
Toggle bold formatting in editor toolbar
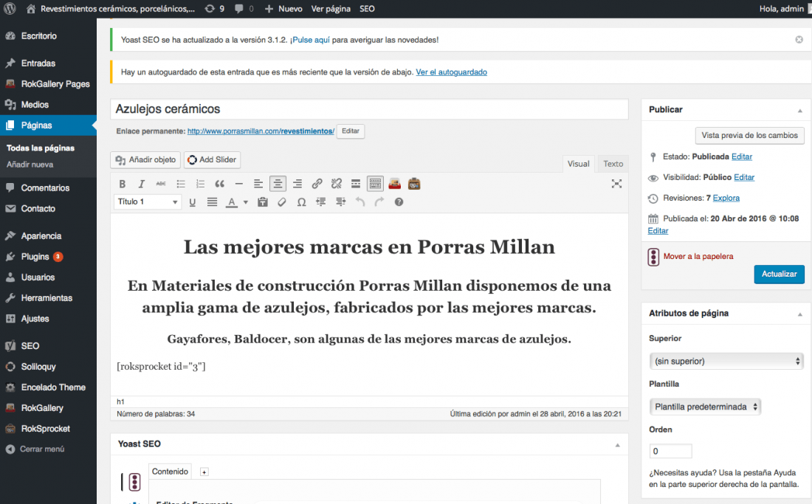click(x=123, y=184)
